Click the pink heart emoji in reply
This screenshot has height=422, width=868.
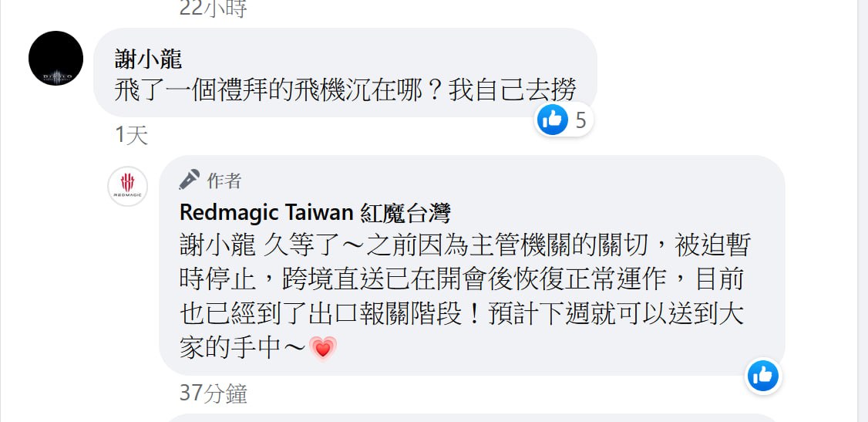323,349
